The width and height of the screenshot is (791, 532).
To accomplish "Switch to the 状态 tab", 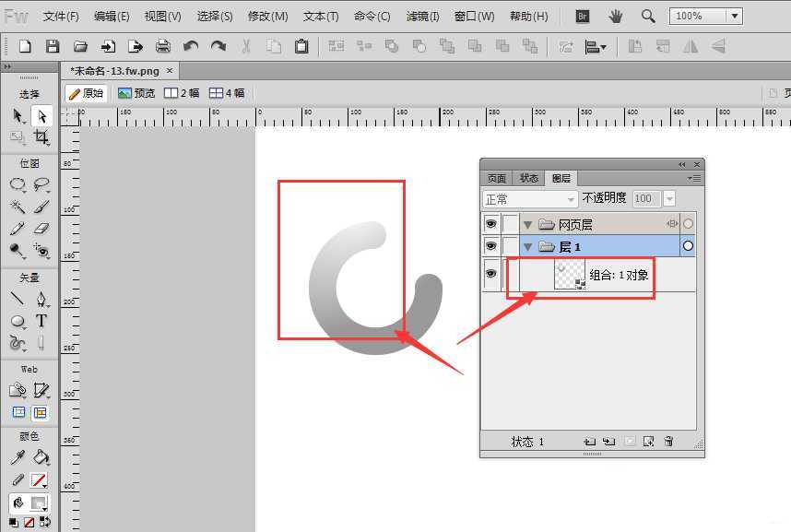I will pos(528,178).
